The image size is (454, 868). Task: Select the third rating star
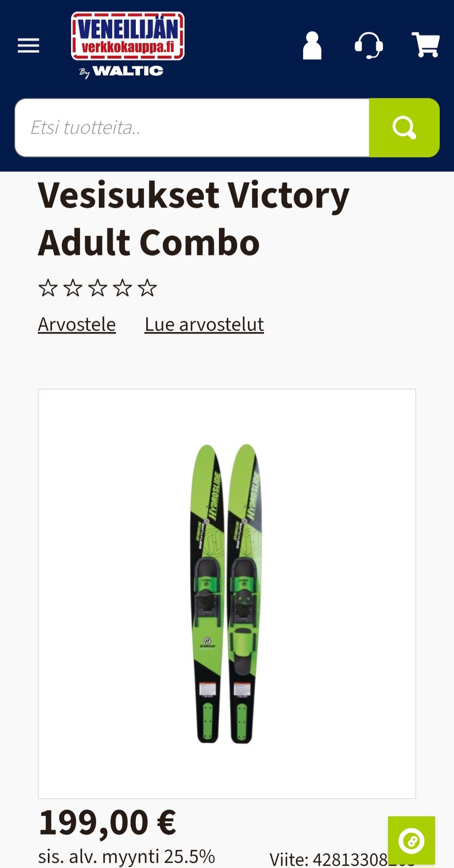97,287
